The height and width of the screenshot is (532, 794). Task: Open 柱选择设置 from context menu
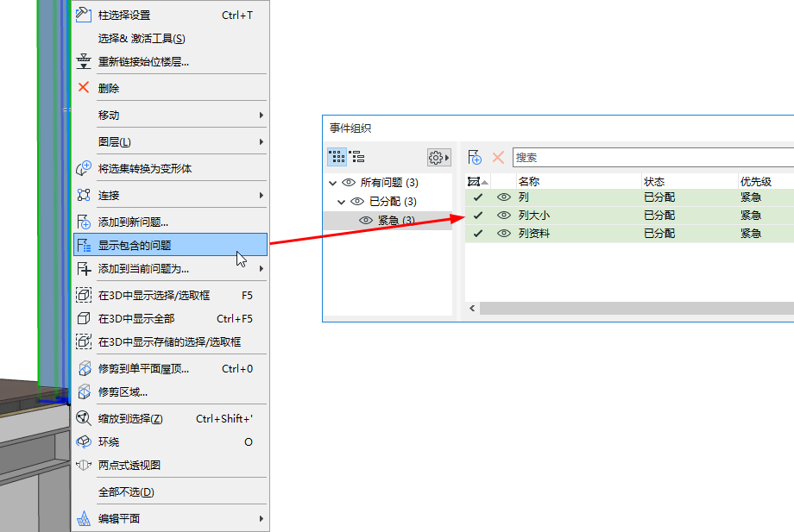pos(170,16)
